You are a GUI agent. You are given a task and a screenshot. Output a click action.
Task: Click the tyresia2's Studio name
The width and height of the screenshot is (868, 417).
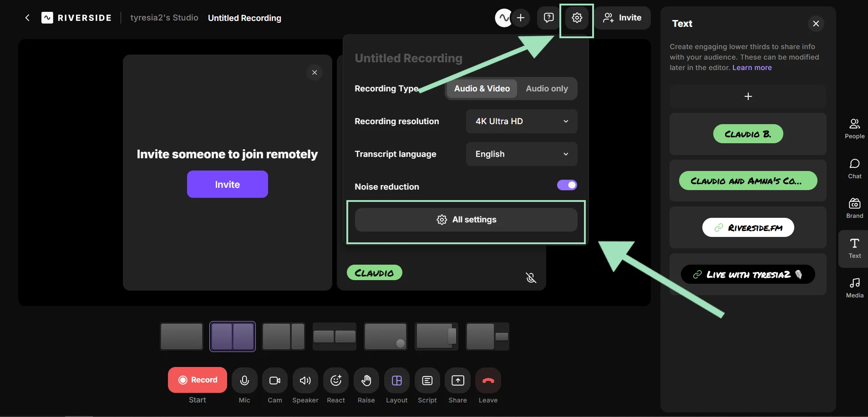[164, 18]
